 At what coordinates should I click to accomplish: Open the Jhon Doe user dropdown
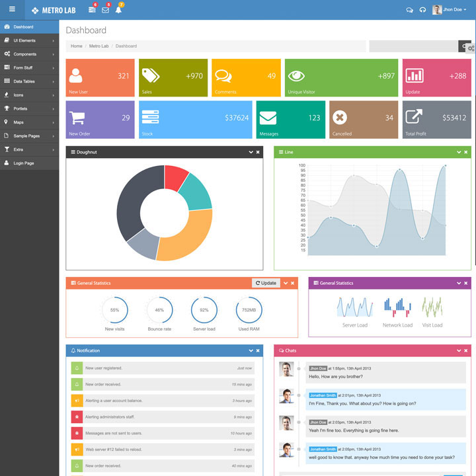pos(450,10)
